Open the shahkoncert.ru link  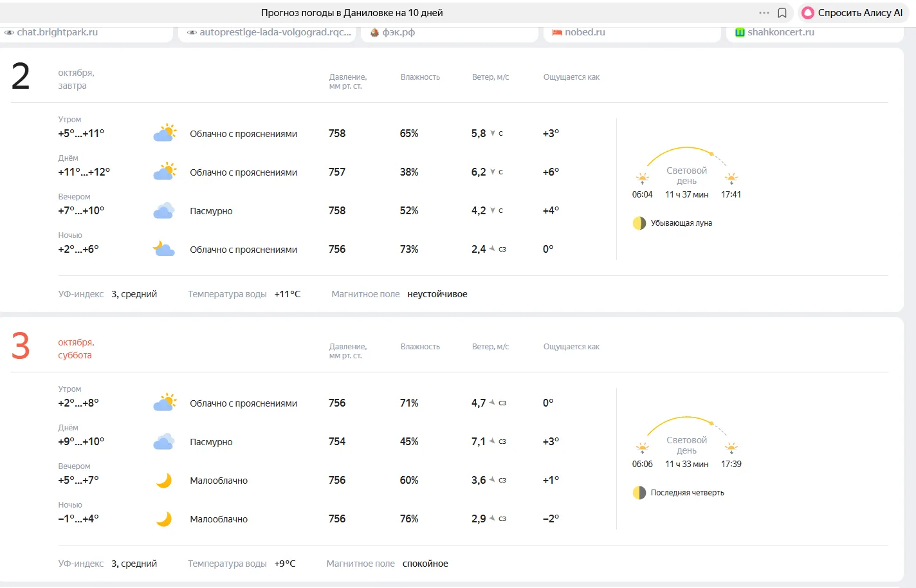(x=781, y=32)
